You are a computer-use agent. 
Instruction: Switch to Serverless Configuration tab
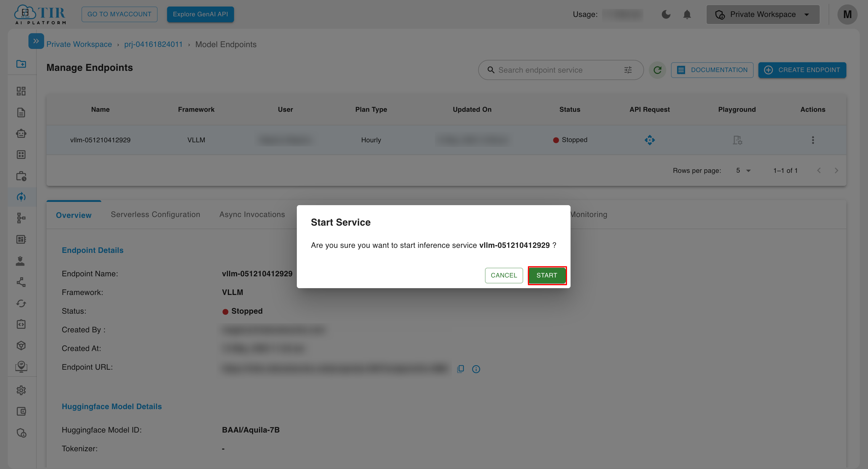pos(155,214)
